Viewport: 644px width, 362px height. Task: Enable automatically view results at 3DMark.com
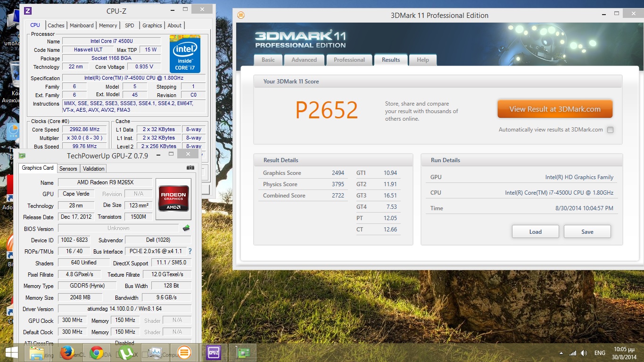coord(610,130)
